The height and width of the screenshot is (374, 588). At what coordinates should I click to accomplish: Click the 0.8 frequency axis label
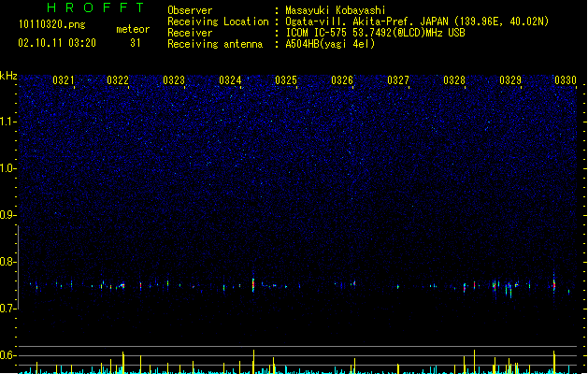pos(7,262)
